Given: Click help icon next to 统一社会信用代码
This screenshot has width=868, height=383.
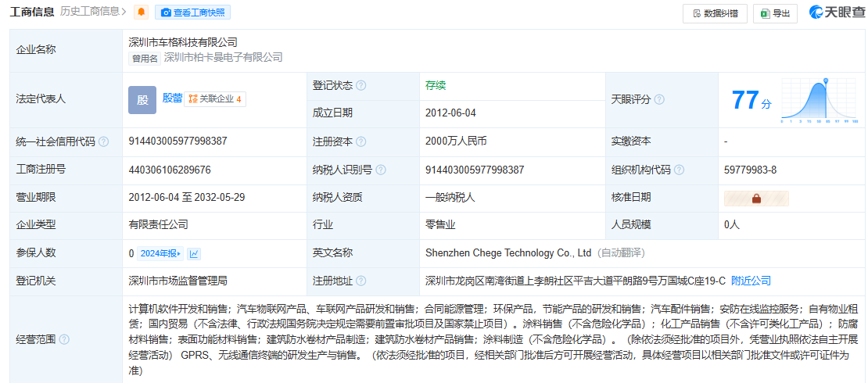Looking at the screenshot, I should coord(103,141).
